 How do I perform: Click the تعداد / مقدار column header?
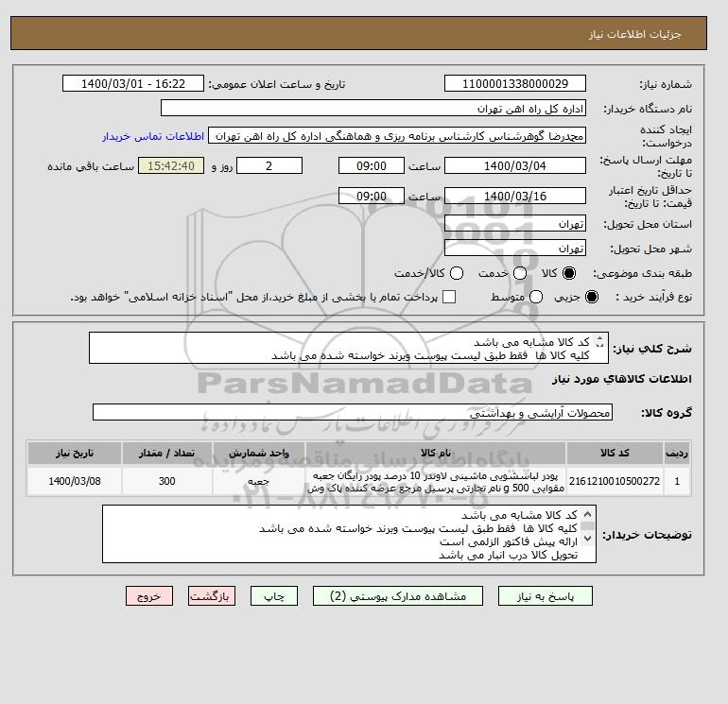(x=167, y=453)
